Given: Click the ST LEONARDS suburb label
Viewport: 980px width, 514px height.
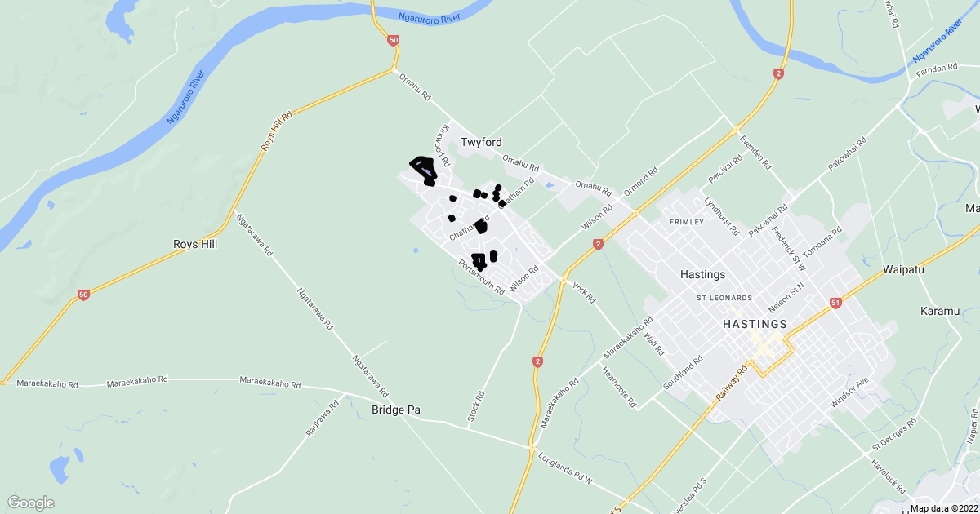Looking at the screenshot, I should pyautogui.click(x=724, y=298).
